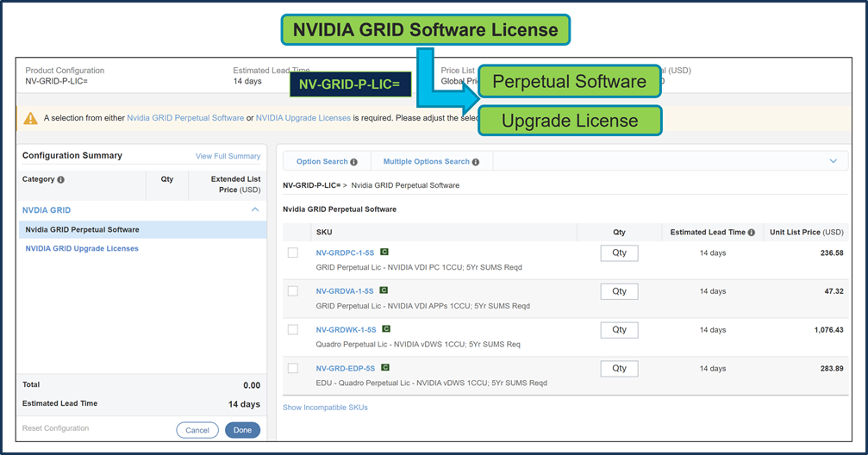Click the green C badge next to NV-GRD-EDP-5S
The image size is (868, 455).
[x=385, y=368]
